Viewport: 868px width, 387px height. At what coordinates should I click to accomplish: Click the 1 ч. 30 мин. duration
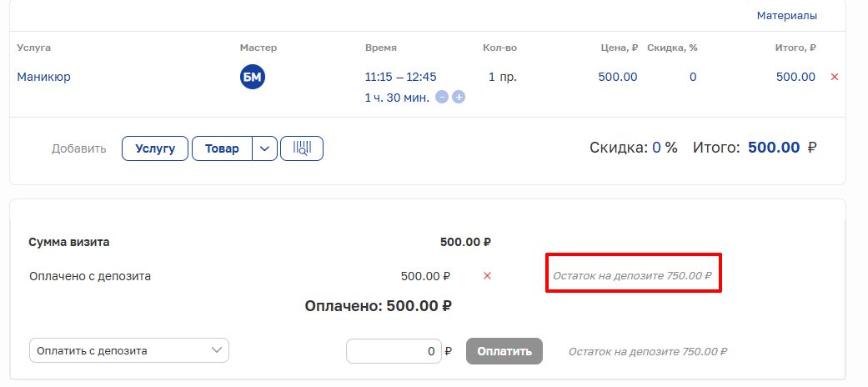(397, 97)
